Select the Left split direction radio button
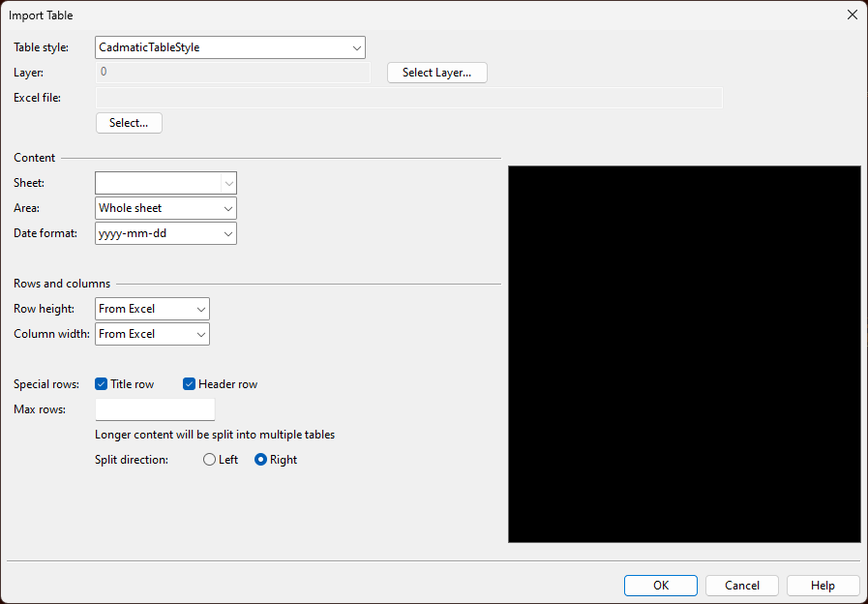 click(210, 460)
